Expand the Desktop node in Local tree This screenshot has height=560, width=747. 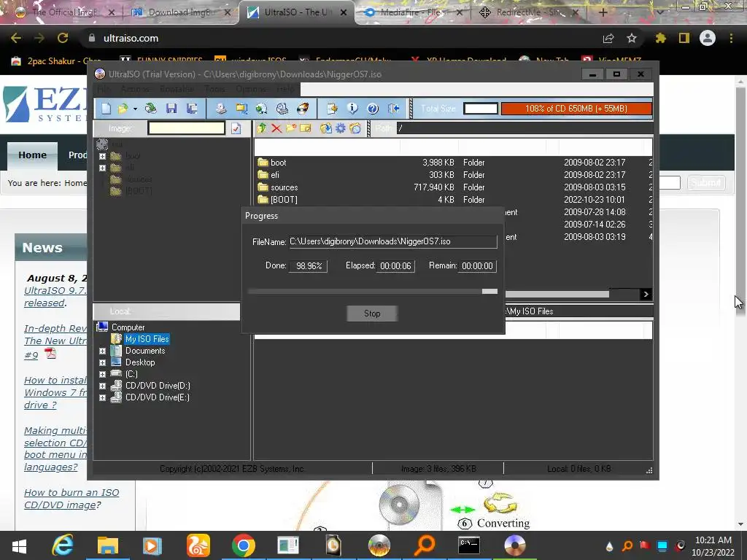102,363
